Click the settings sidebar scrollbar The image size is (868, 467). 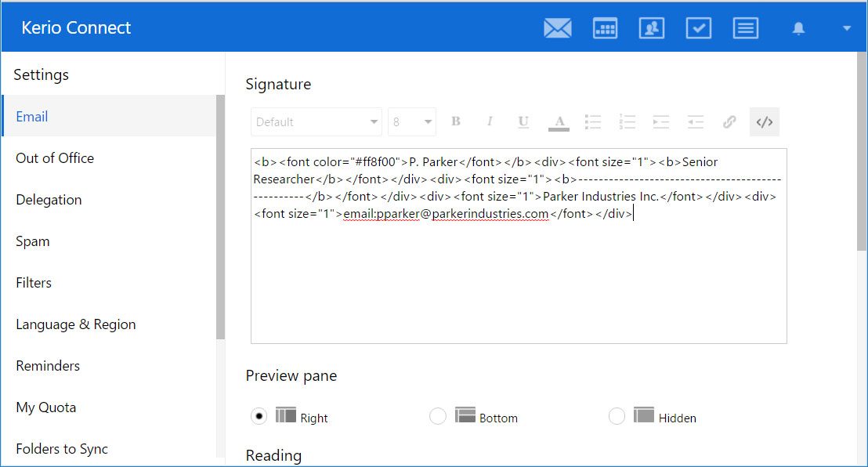tap(220, 217)
